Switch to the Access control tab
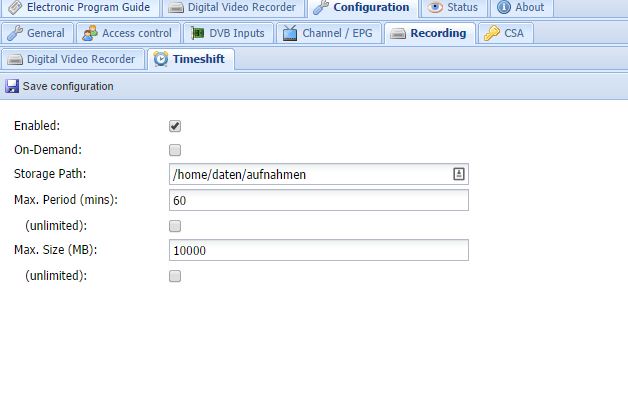Screen dimensions: 628x397 128,33
